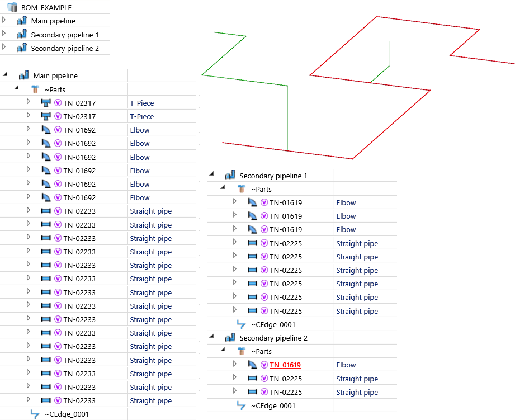Click the pipeline icon of expanded Secondary pipeline 2

(230, 337)
